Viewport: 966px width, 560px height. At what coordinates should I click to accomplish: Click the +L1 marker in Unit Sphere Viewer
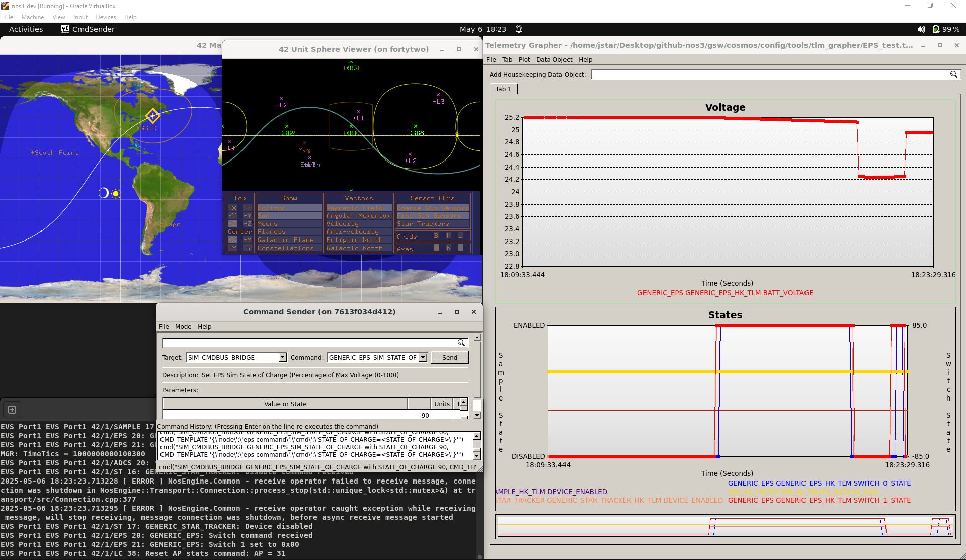[x=358, y=115]
